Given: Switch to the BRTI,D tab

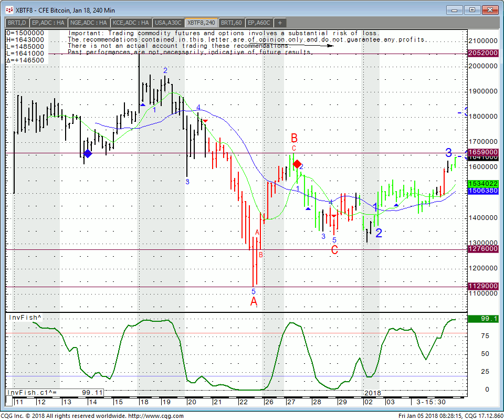Looking at the screenshot, I should point(17,23).
